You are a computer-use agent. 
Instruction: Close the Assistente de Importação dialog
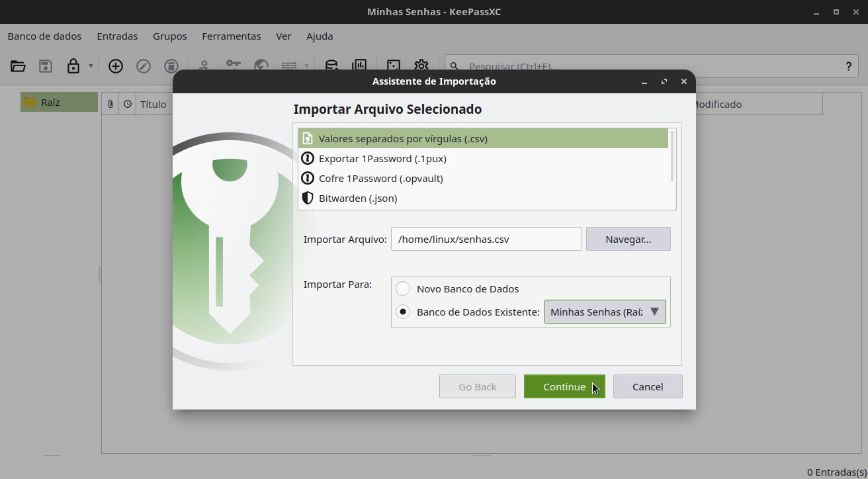[x=684, y=81]
